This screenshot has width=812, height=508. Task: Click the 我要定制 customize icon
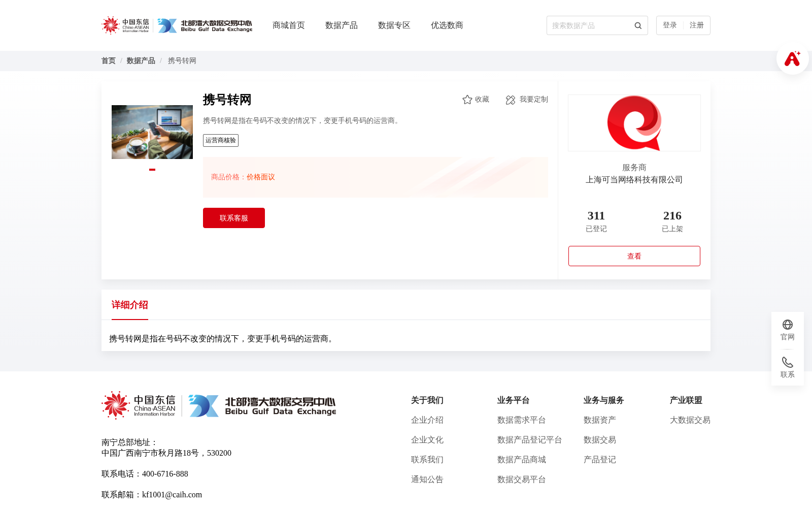[511, 100]
